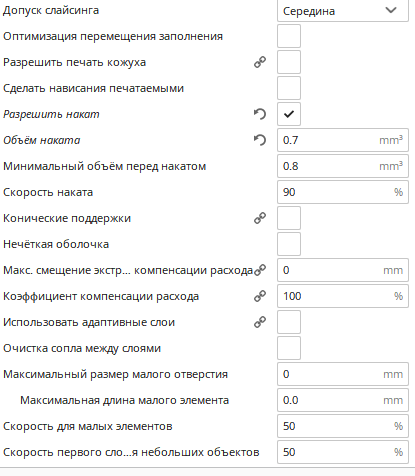
Task: Click the Разрешить печать кожуха label
Action: click(x=75, y=63)
